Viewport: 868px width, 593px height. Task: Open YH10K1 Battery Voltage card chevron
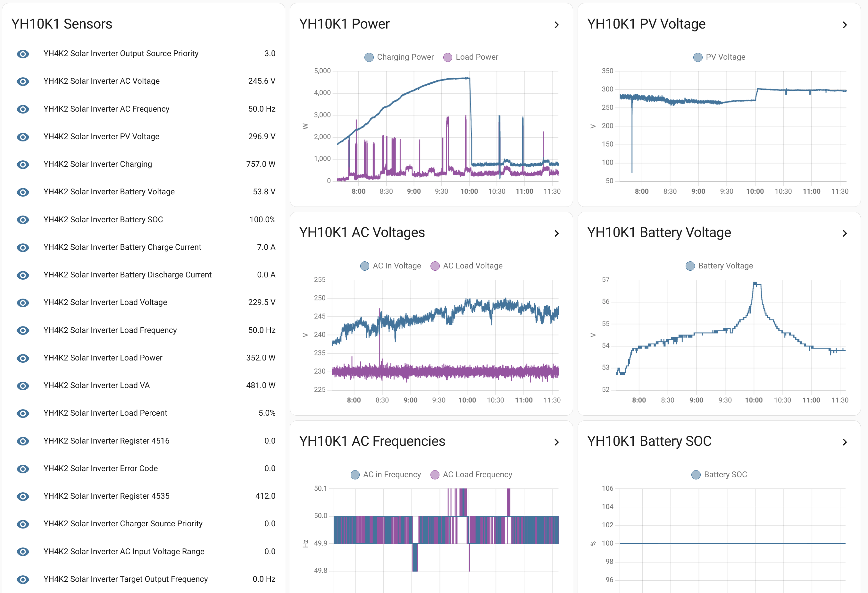point(845,233)
